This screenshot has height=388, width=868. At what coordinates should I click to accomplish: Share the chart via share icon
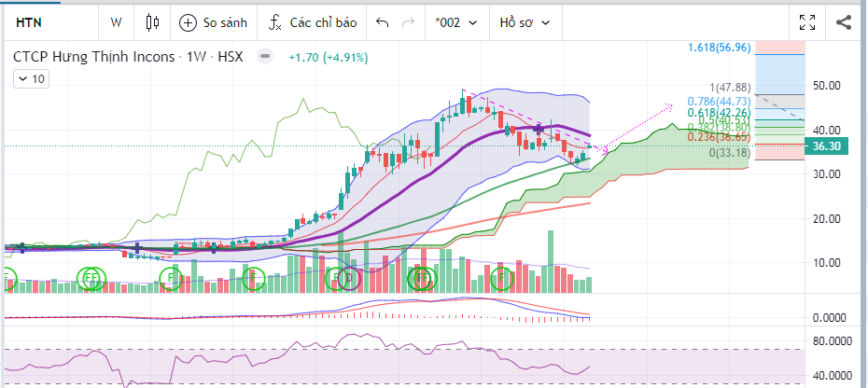[843, 22]
